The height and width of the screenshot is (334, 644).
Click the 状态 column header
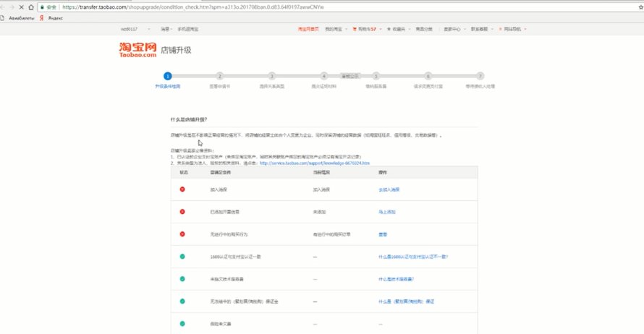(x=184, y=172)
